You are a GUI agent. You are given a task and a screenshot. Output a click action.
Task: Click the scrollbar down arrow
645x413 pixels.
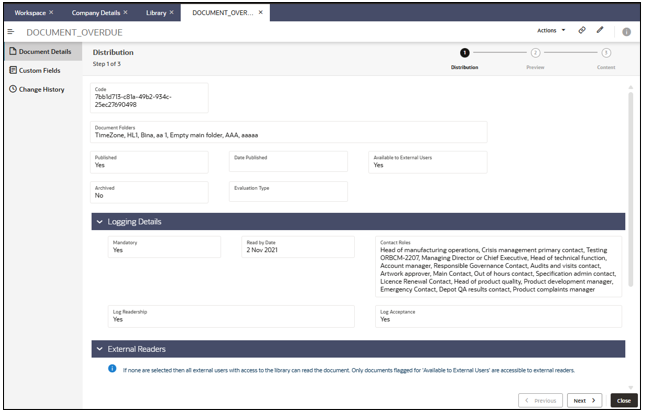[631, 387]
